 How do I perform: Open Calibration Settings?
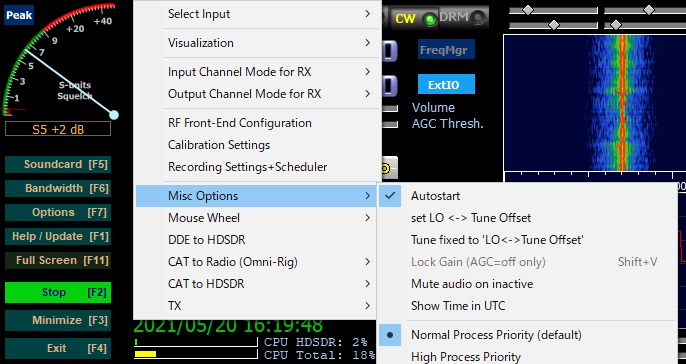pos(256,145)
